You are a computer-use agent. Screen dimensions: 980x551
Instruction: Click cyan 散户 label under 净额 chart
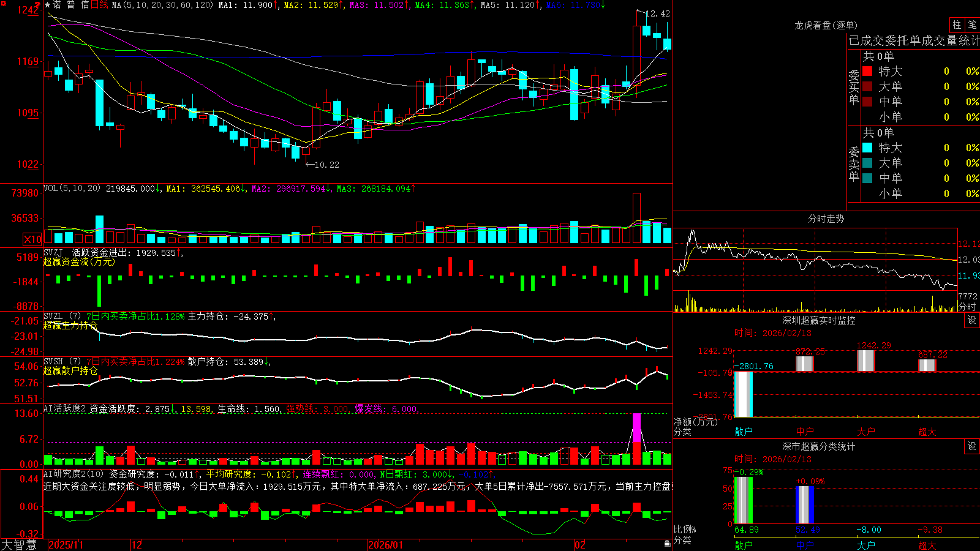744,432
